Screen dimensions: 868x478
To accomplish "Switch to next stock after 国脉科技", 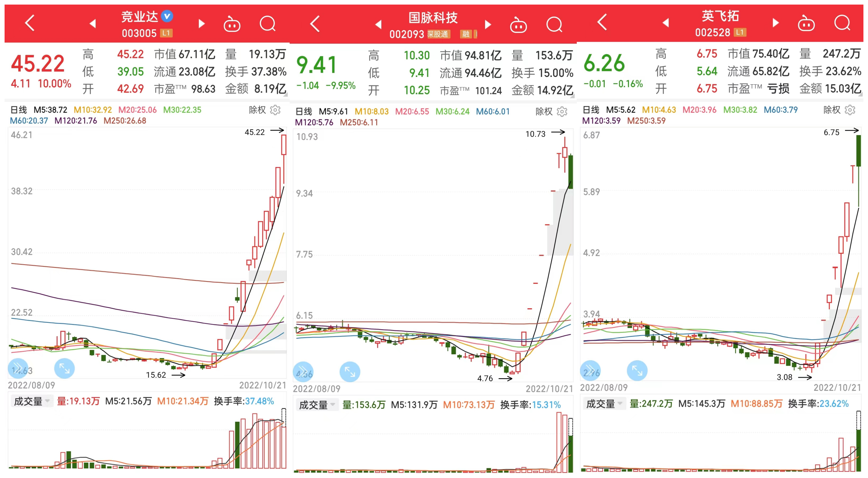I will 488,24.
